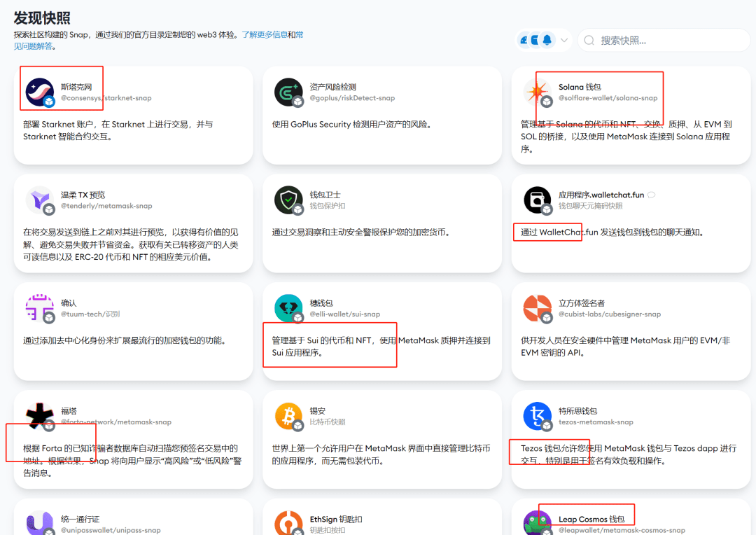Select the 确认 tuum-tech snap icon
Screen dimensions: 756x535
40,307
